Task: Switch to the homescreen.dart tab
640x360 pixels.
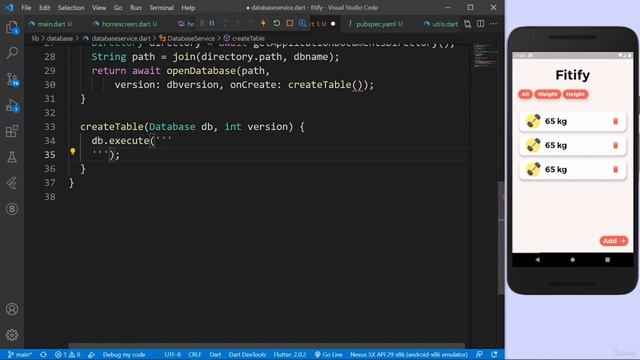Action: pos(126,24)
